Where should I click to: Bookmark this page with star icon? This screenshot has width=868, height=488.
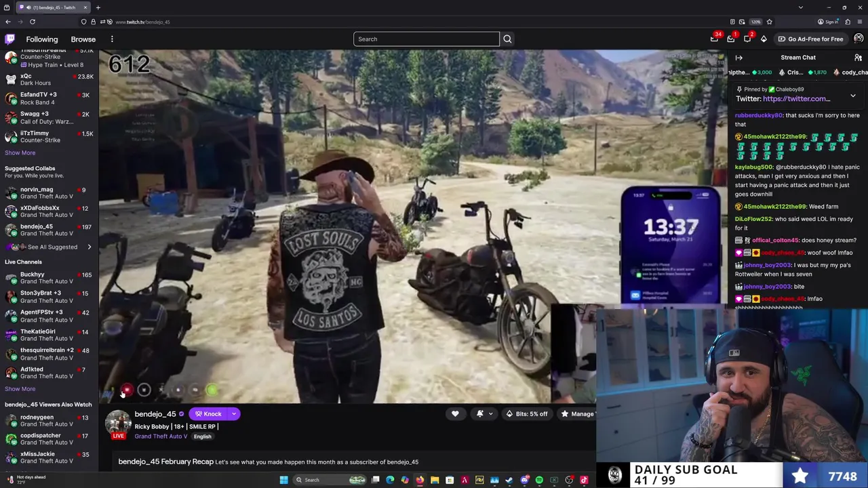pos(769,22)
